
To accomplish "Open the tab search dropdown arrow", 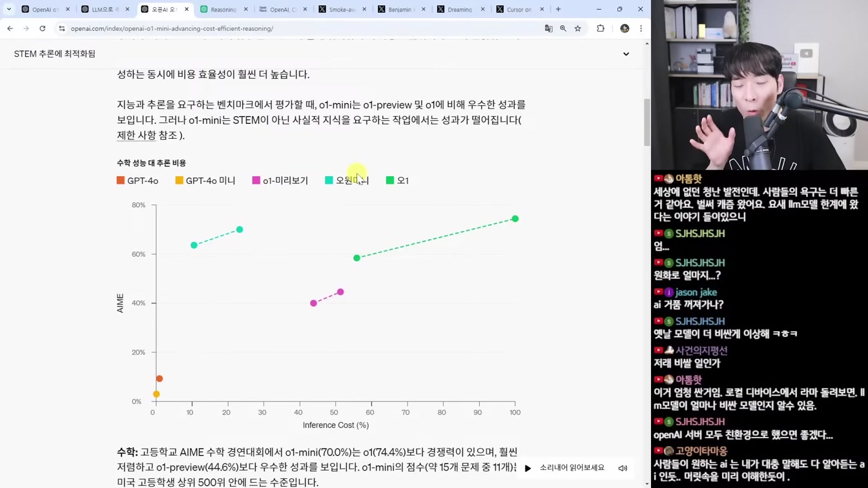I will click(x=9, y=9).
